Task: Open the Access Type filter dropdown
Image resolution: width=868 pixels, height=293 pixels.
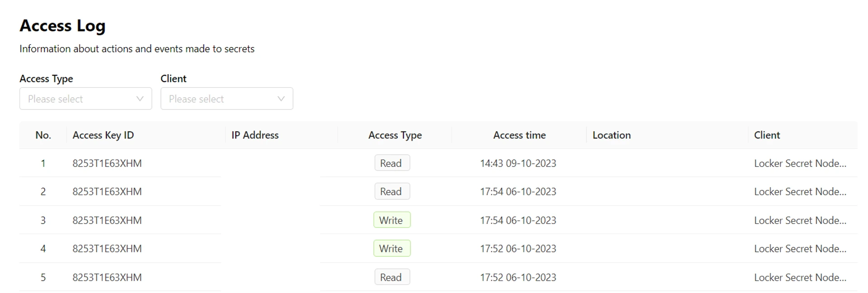Action: pyautogui.click(x=85, y=99)
